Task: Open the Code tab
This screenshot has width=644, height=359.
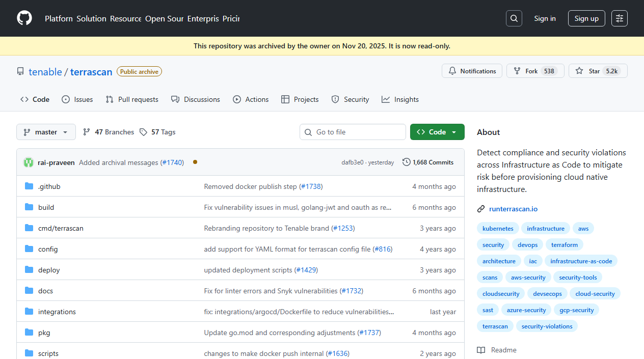Action: 35,99
